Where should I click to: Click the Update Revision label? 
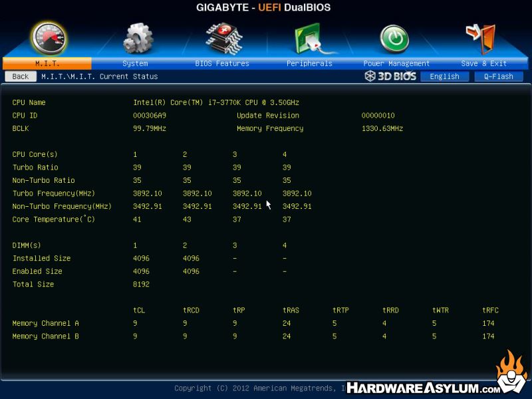(x=268, y=115)
